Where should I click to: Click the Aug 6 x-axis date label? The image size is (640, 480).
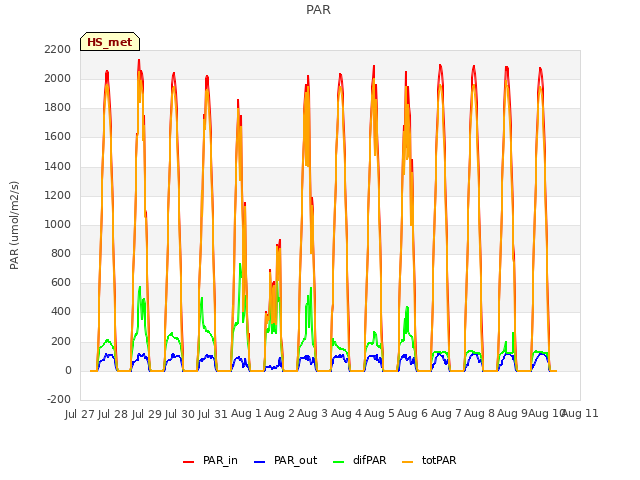pos(412,414)
